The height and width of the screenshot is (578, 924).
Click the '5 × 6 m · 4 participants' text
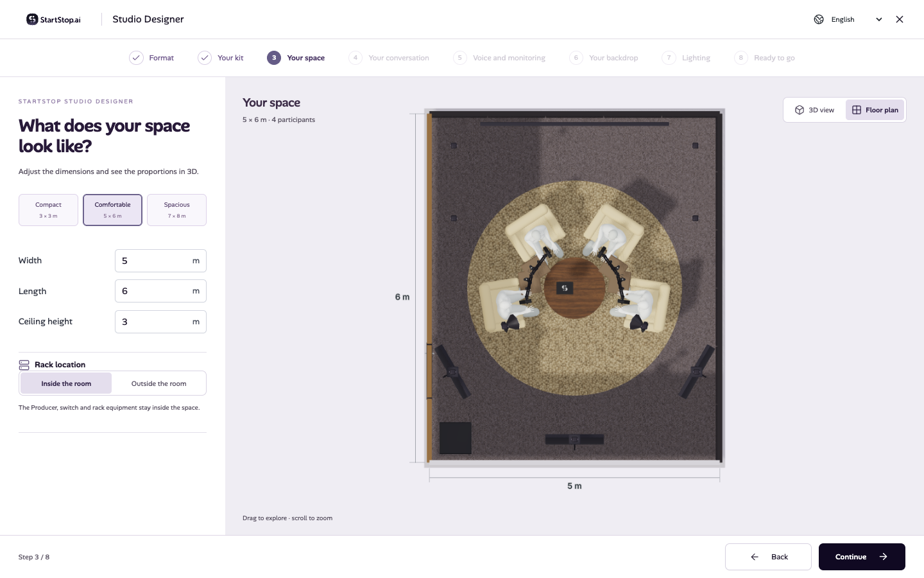(x=278, y=119)
